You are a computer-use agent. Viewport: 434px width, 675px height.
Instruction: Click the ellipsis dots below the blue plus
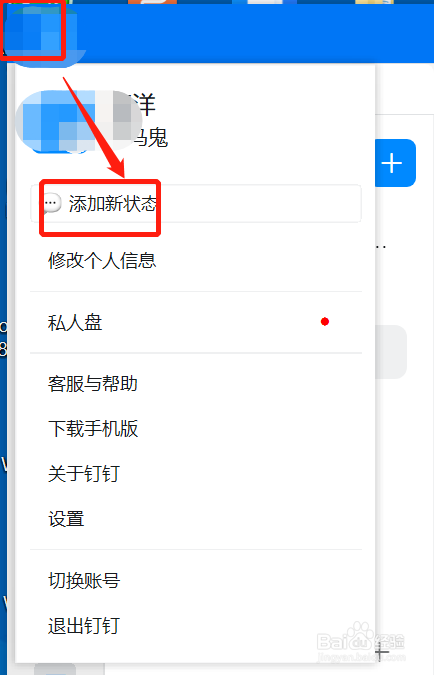point(381,247)
